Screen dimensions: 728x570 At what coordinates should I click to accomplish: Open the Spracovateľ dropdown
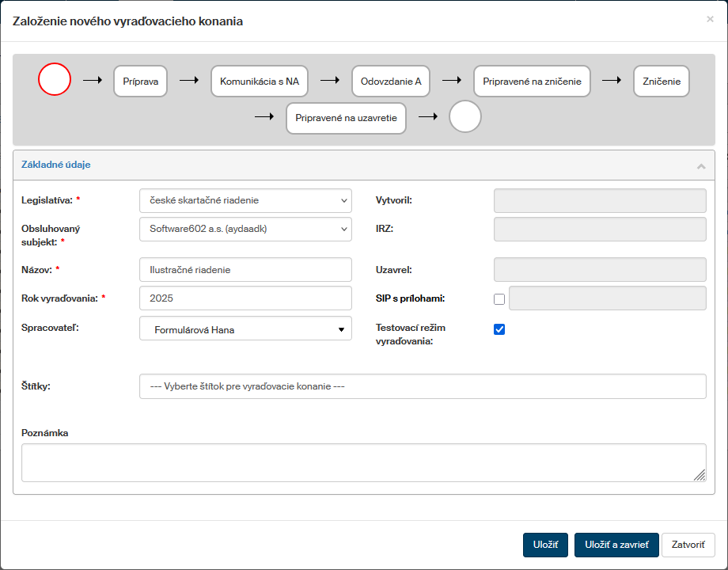click(245, 329)
